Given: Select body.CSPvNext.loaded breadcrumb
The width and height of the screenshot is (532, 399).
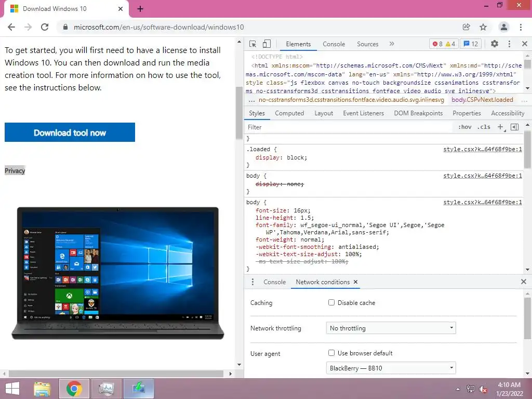Looking at the screenshot, I should [482, 100].
